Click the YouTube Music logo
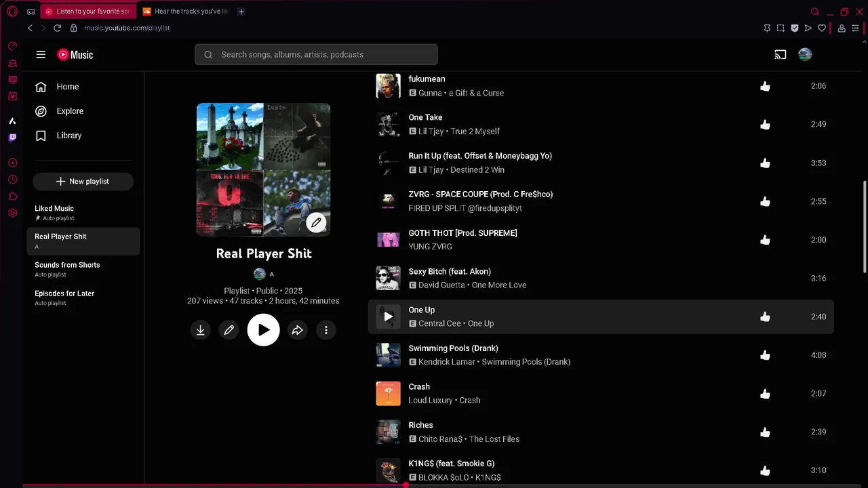The width and height of the screenshot is (868, 488). click(75, 54)
